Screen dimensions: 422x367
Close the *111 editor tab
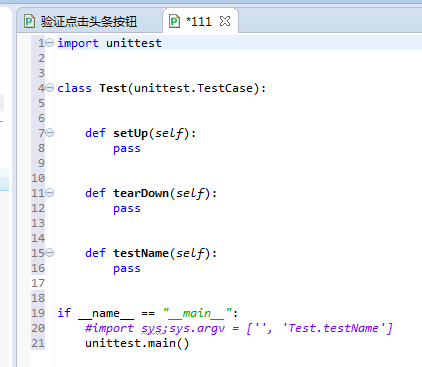click(x=225, y=21)
